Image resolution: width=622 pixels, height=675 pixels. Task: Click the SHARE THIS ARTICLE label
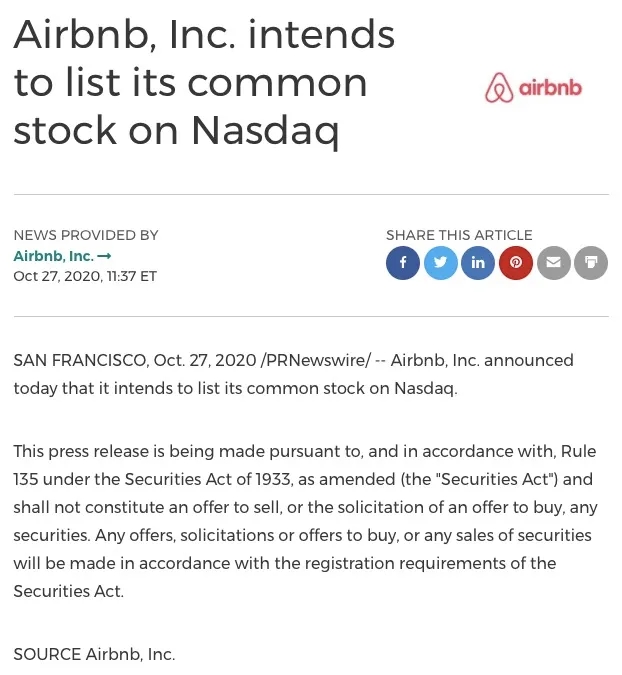pyautogui.click(x=459, y=236)
